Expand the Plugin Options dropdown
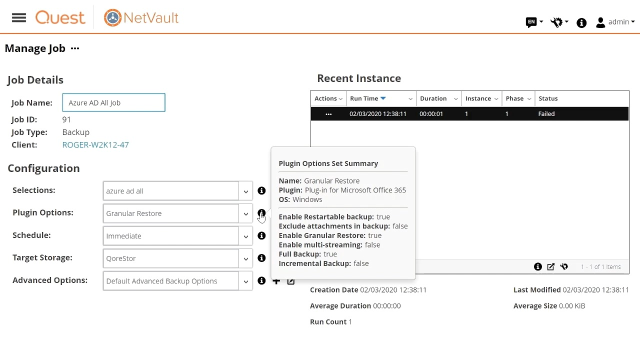Image resolution: width=640 pixels, height=360 pixels. (x=246, y=213)
